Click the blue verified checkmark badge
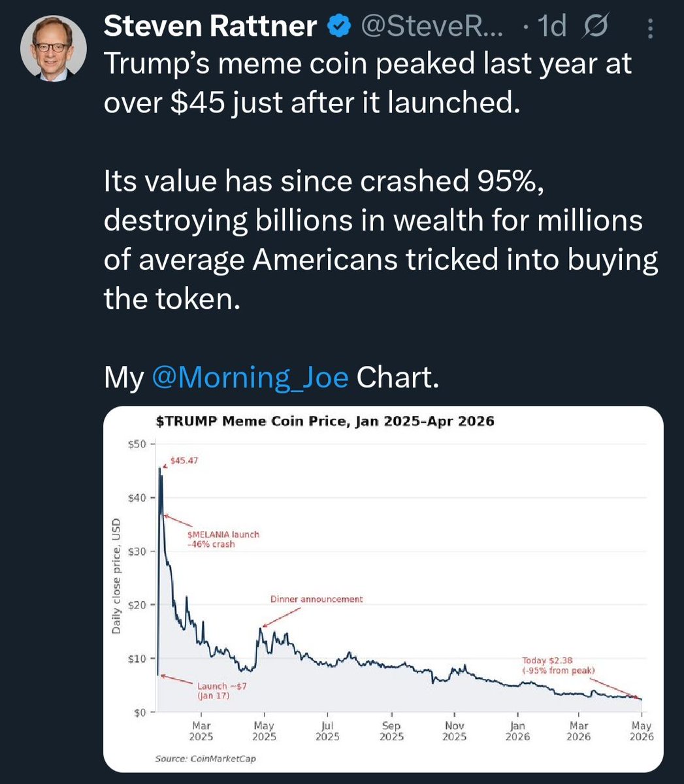The width and height of the screenshot is (684, 784). pos(338,27)
